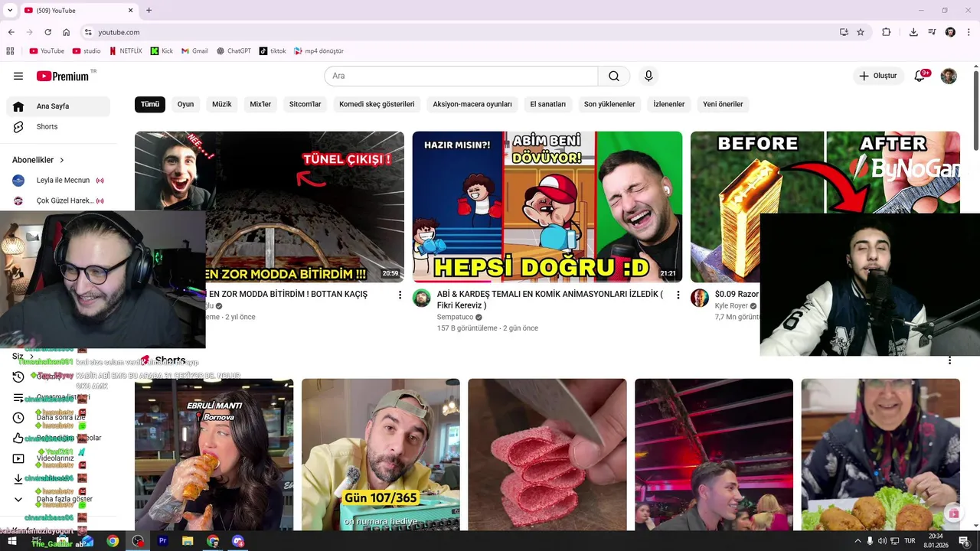Open Ana Sayfa in the sidebar
980x551 pixels.
[x=58, y=106]
